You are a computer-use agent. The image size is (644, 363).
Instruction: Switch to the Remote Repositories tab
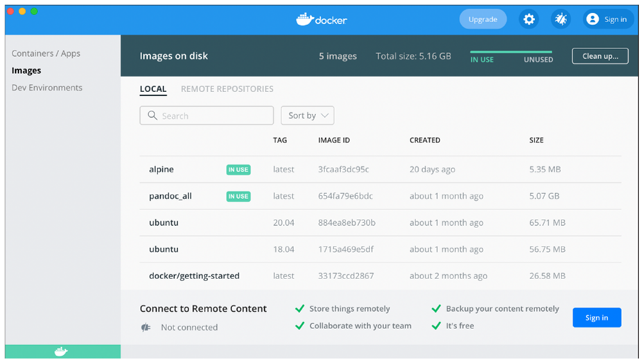point(227,89)
